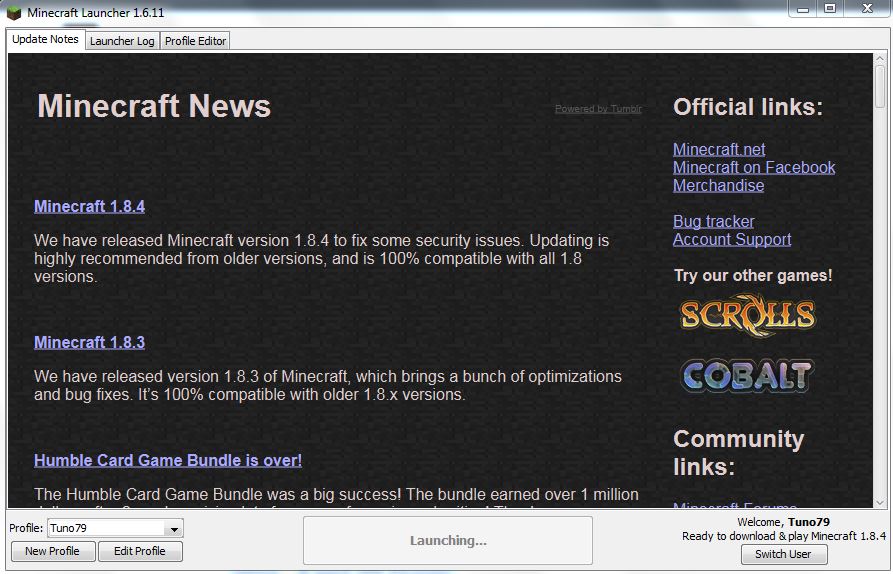Click the Try our other games! text
The image size is (893, 574).
pyautogui.click(x=753, y=276)
